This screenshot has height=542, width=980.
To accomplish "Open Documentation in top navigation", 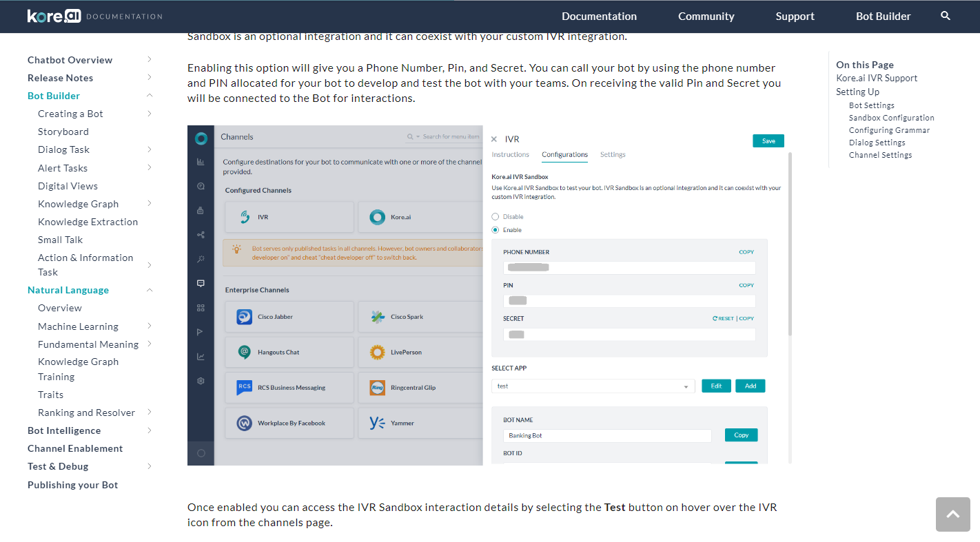I will 599,16.
